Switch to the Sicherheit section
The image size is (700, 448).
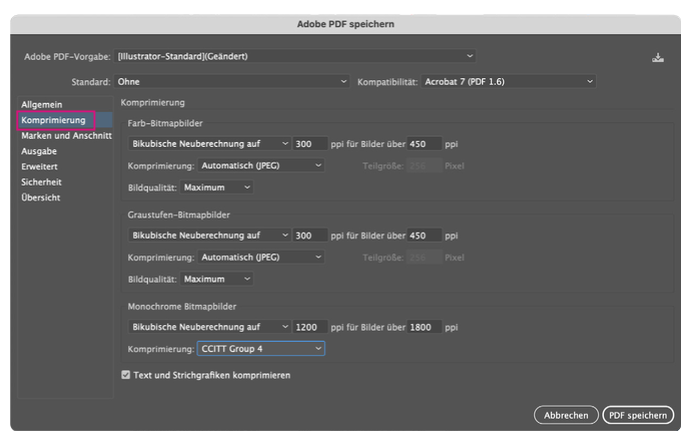[44, 182]
